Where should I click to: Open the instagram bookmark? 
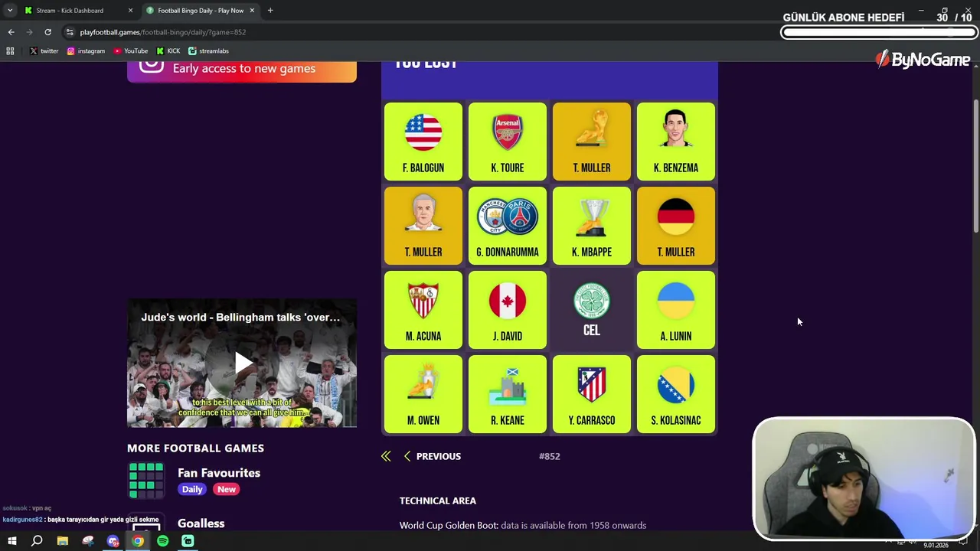(x=86, y=51)
